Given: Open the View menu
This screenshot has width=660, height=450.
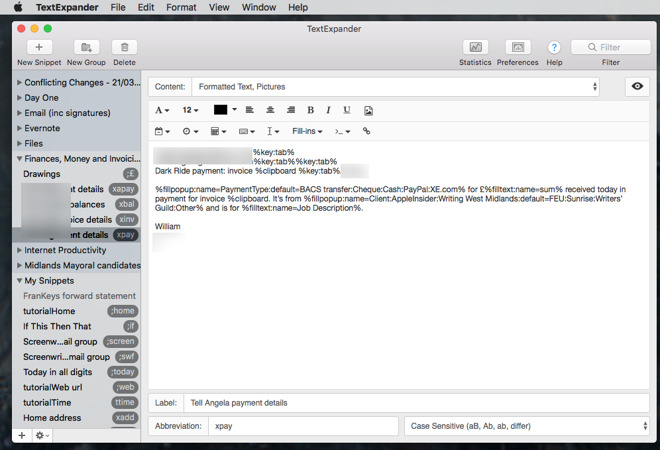Looking at the screenshot, I should point(219,8).
